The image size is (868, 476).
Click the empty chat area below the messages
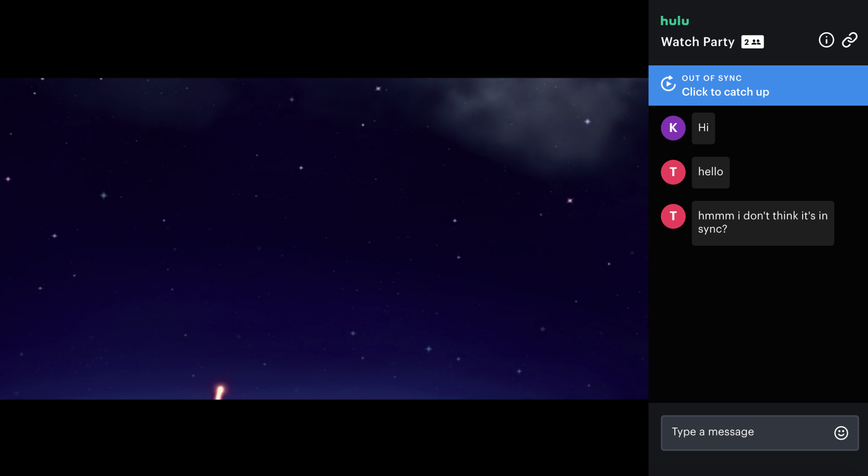(758, 325)
